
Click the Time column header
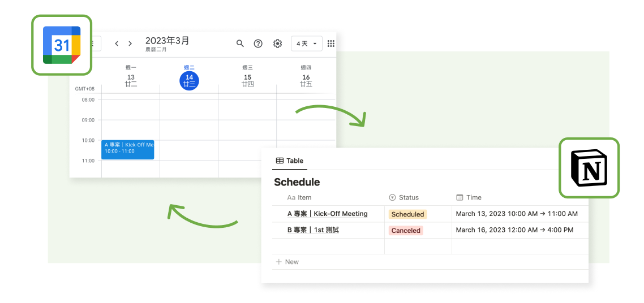coord(469,198)
